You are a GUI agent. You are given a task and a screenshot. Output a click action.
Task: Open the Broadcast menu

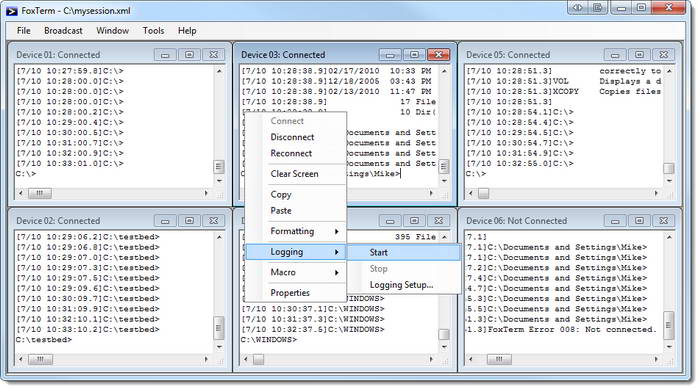pos(63,31)
